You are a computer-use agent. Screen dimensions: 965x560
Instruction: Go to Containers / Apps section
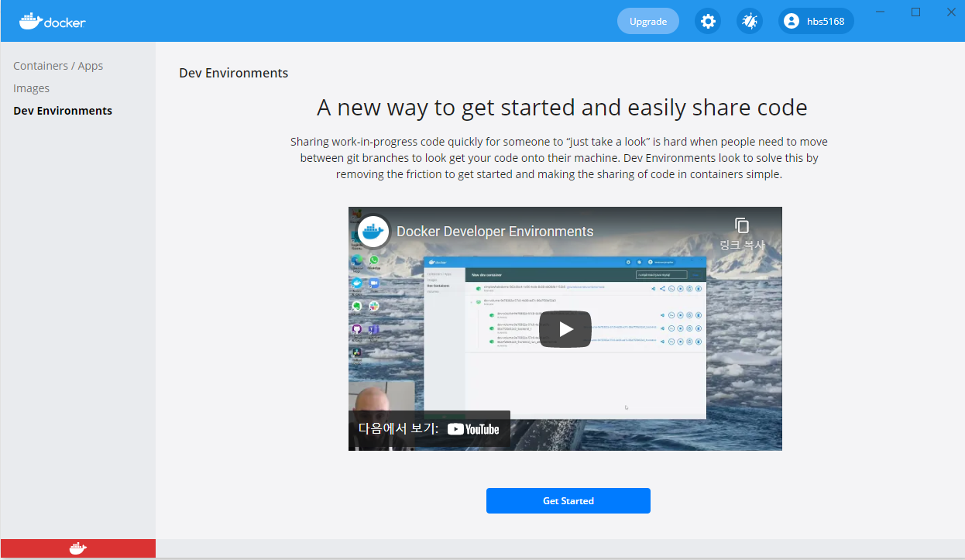58,66
